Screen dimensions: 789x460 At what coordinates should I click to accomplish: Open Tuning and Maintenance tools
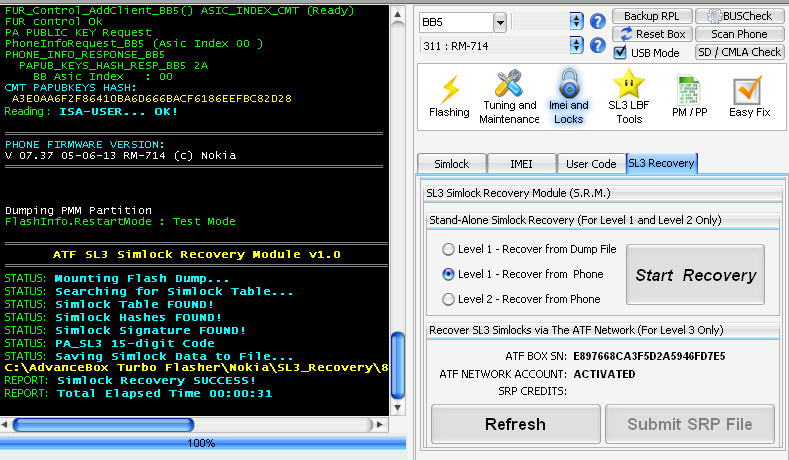[509, 96]
